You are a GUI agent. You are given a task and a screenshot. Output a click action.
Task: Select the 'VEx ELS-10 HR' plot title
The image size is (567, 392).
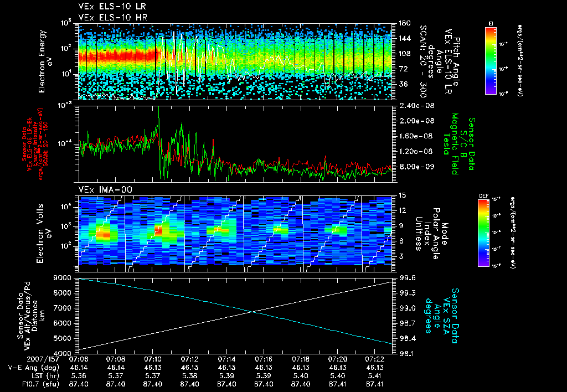click(113, 17)
